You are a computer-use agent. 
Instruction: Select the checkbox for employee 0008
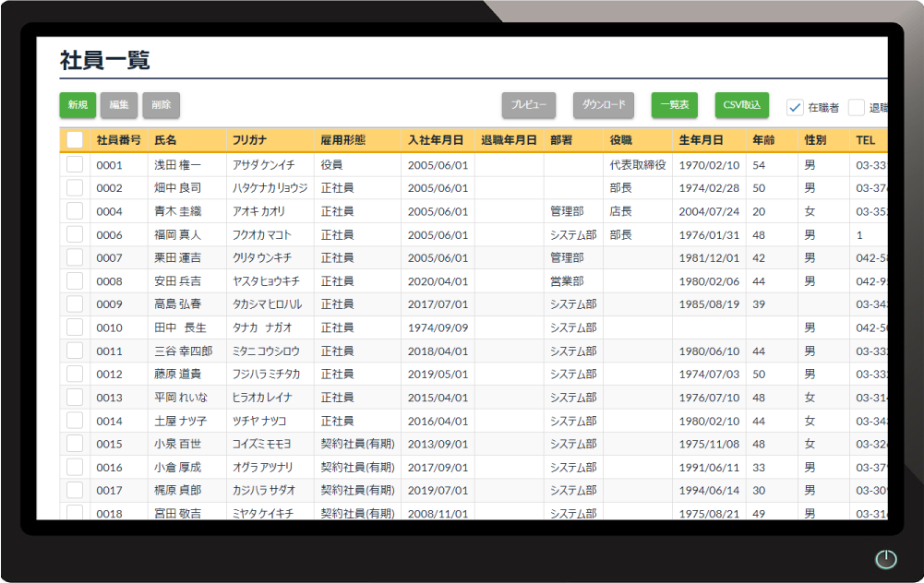[75, 280]
